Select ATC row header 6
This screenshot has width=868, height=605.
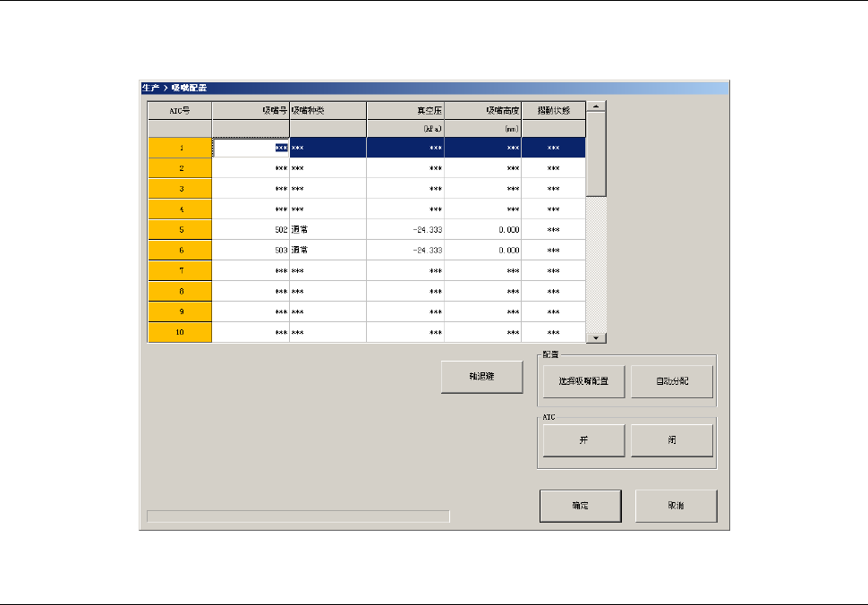click(x=180, y=251)
